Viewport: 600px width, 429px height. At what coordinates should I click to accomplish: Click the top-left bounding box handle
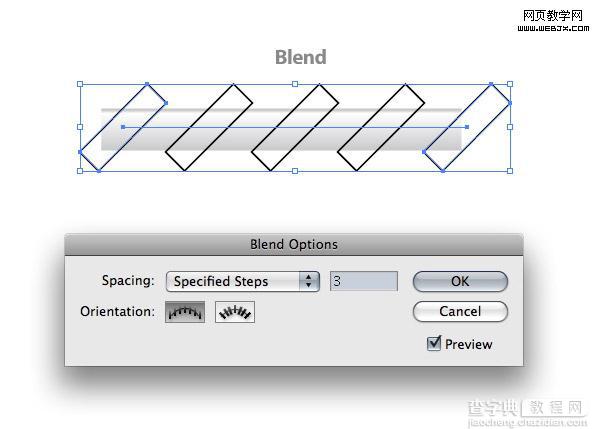click(x=80, y=84)
